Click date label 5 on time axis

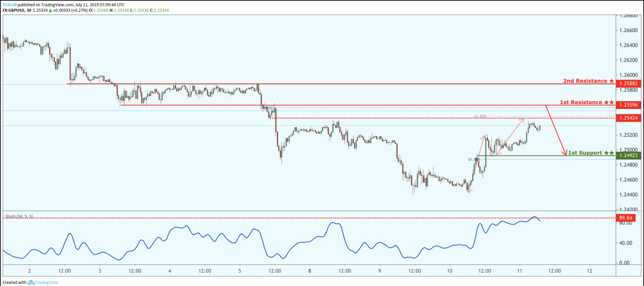pos(240,271)
